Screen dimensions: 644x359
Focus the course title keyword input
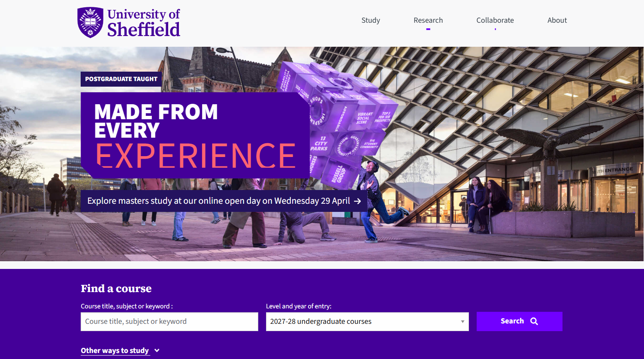click(x=169, y=322)
